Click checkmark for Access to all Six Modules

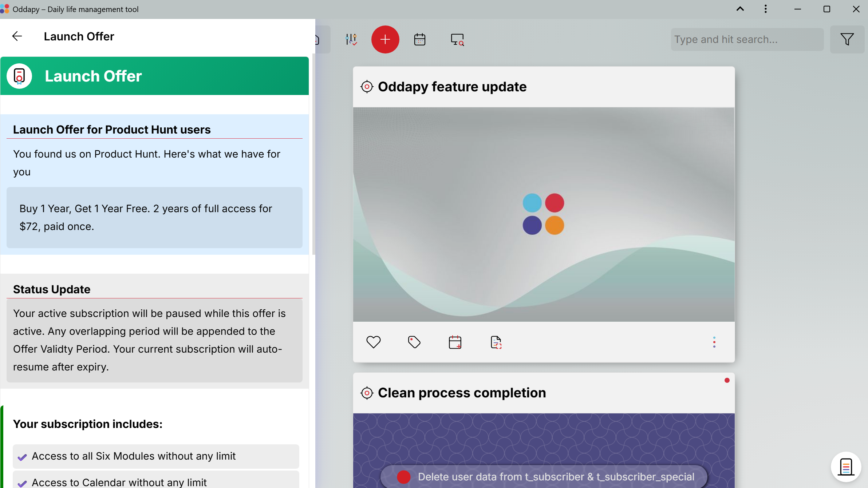tap(22, 457)
